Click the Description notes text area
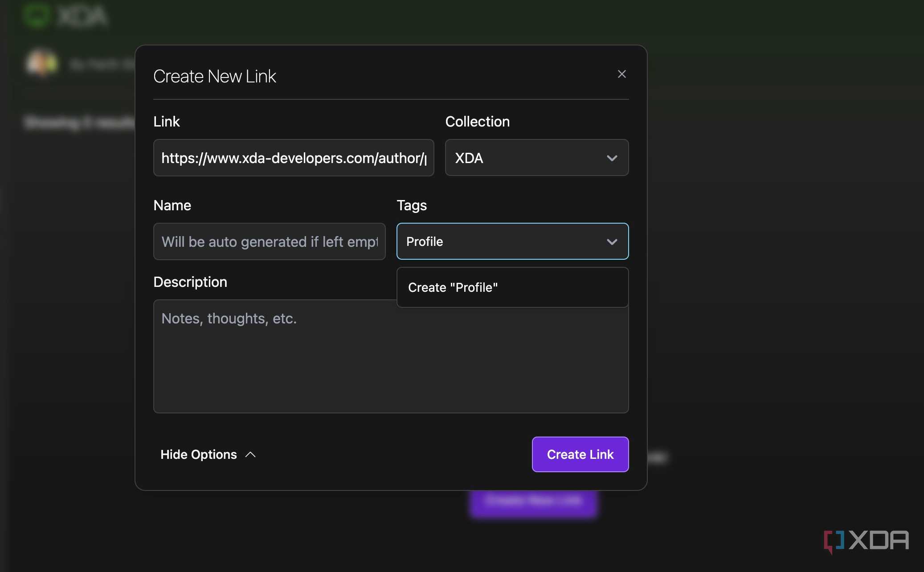 [391, 356]
